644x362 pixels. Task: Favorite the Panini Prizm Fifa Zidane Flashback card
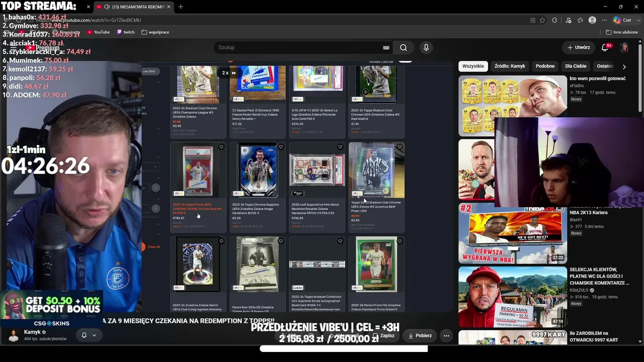[400, 241]
